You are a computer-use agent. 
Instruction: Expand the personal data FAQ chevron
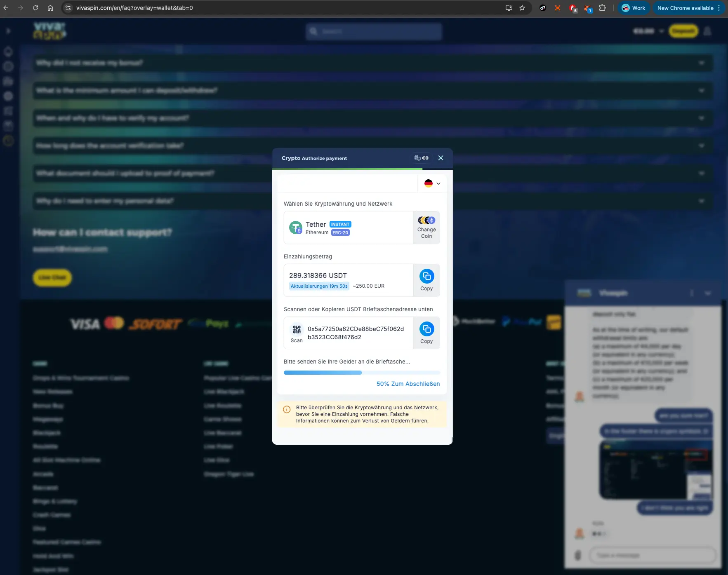tap(702, 201)
